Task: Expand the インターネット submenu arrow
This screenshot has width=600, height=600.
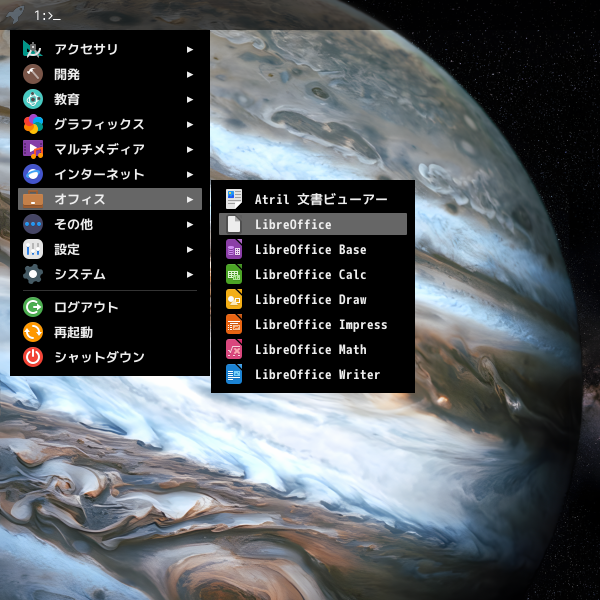Action: [190, 174]
